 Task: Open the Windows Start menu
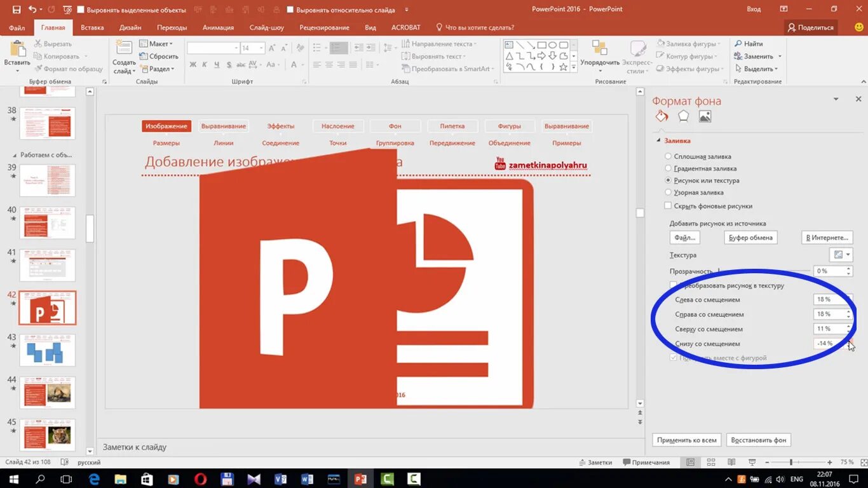pyautogui.click(x=13, y=478)
